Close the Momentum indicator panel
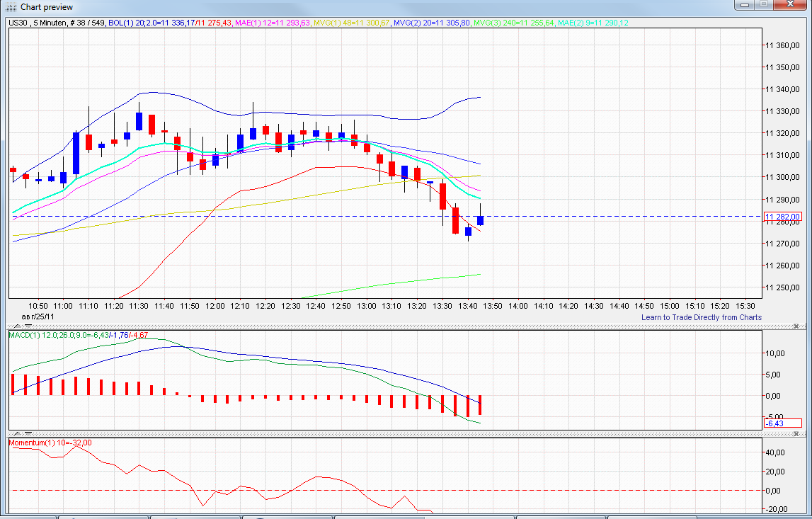The width and height of the screenshot is (812, 519). [796, 434]
